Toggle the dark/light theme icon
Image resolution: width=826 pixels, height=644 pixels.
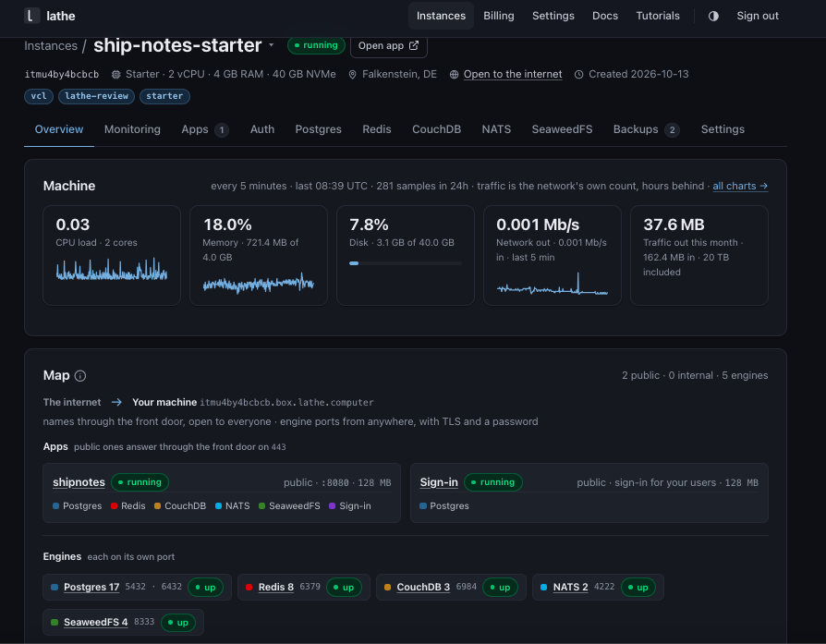click(x=713, y=16)
